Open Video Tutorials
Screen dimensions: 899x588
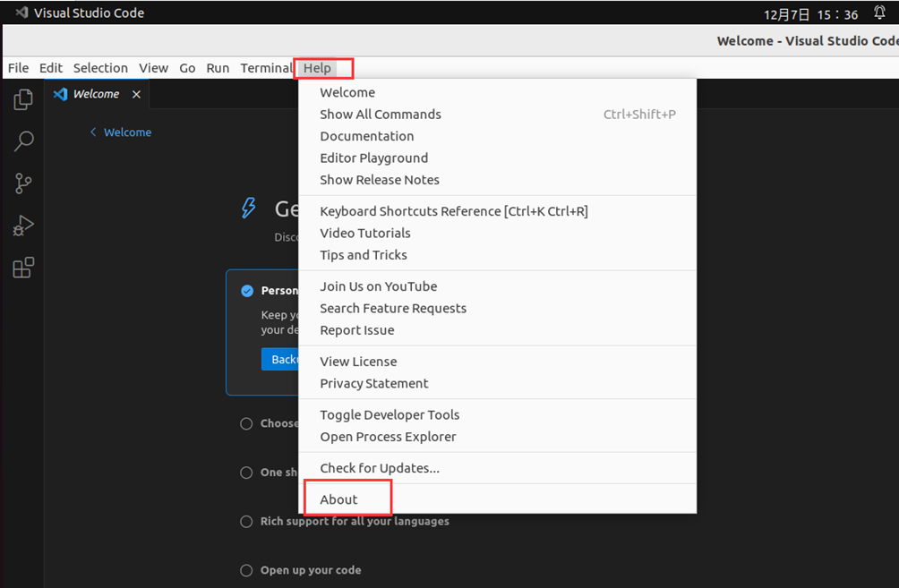(x=498, y=233)
